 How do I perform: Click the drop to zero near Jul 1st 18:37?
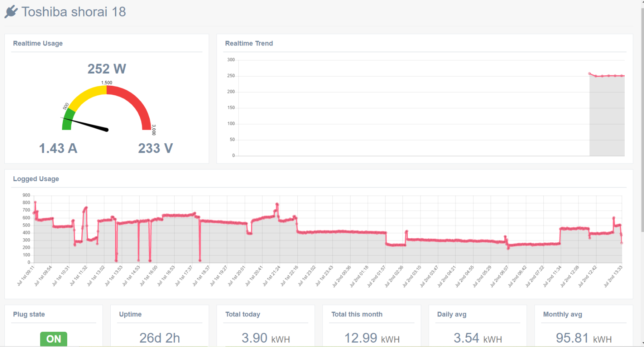(x=200, y=260)
